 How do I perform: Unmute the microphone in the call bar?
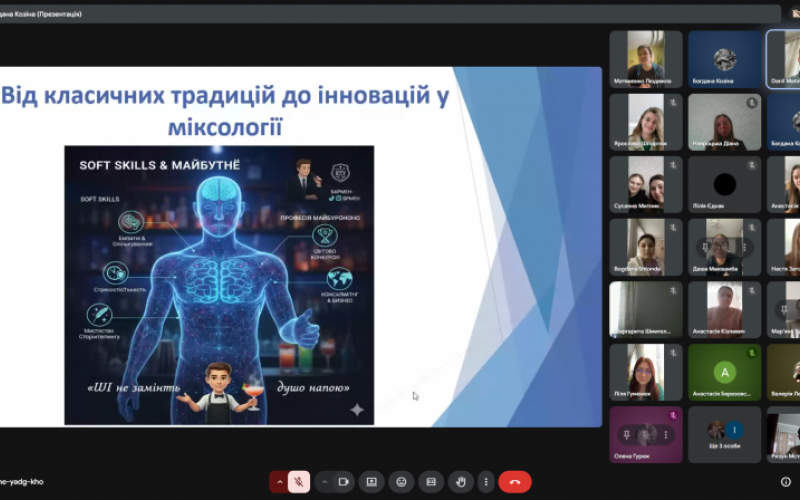[x=298, y=481]
